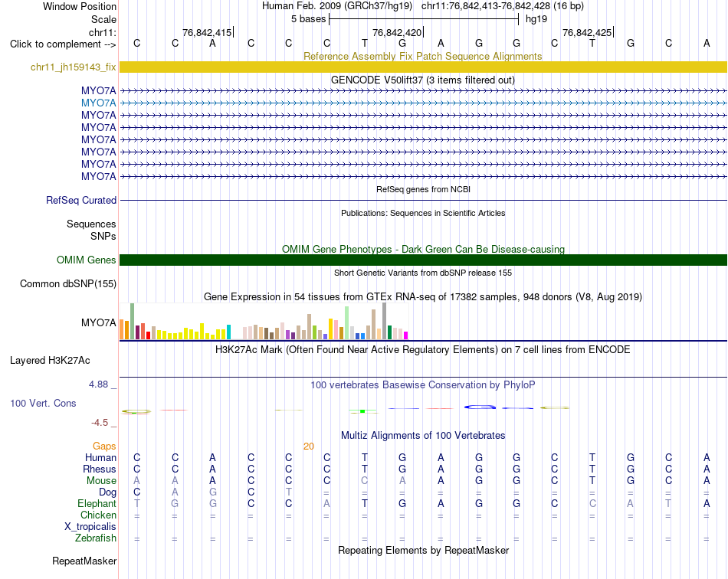The height and width of the screenshot is (579, 728).
Task: Click the magenta bar in GTEx chart
Action: [x=406, y=335]
